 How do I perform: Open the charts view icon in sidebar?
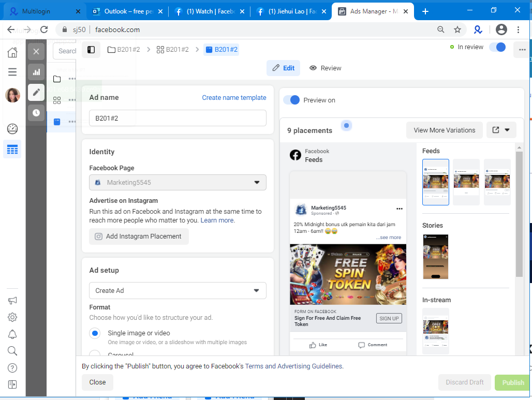coord(36,72)
